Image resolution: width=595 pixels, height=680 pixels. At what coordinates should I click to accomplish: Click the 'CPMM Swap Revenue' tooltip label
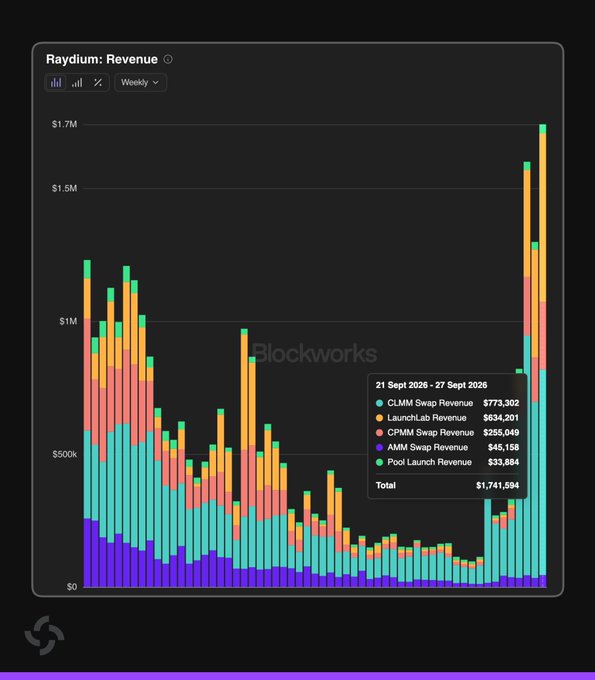pyautogui.click(x=431, y=433)
